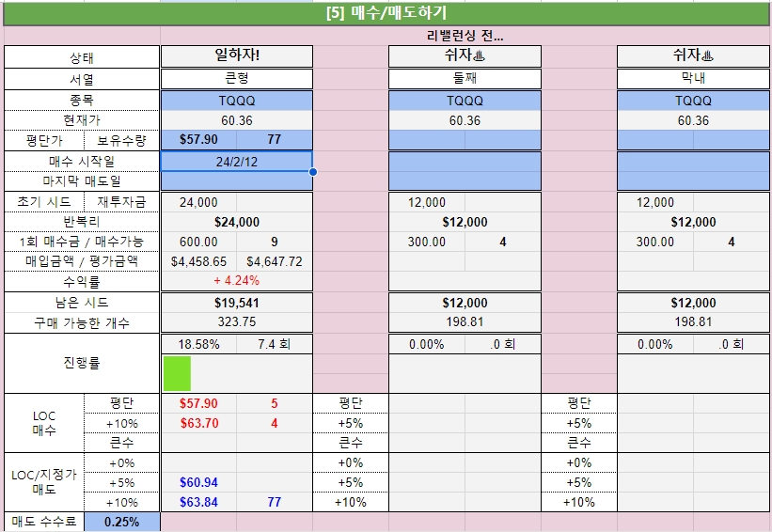772x532 pixels.
Task: Select the holdings quantity cell '77' in 보유수량 row
Action: click(275, 140)
